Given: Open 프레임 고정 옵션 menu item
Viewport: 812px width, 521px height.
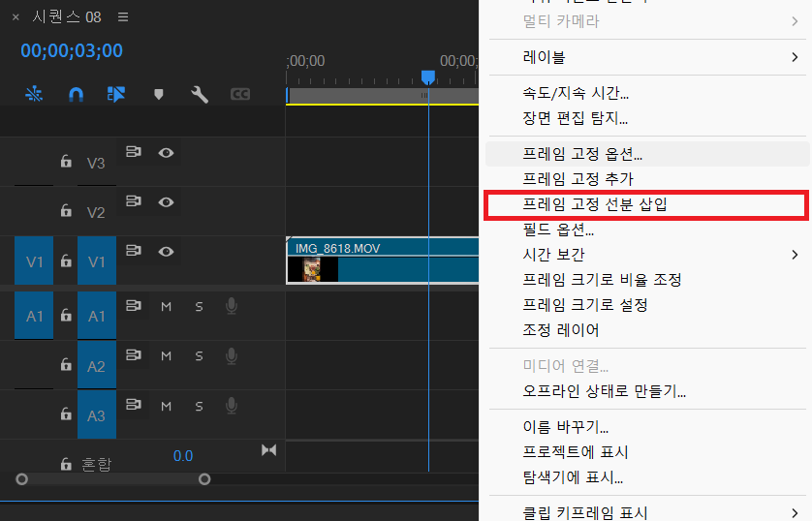Looking at the screenshot, I should 647,154.
